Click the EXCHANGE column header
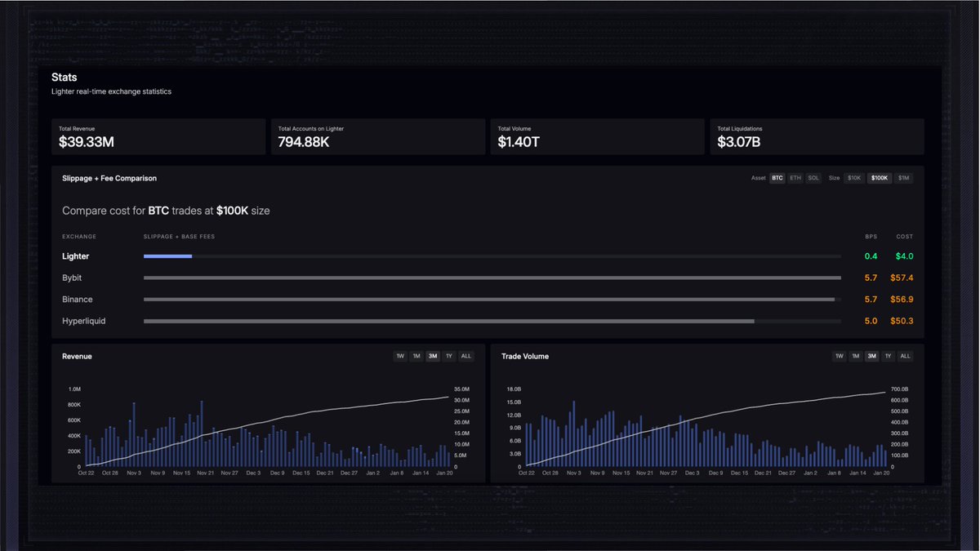 79,237
